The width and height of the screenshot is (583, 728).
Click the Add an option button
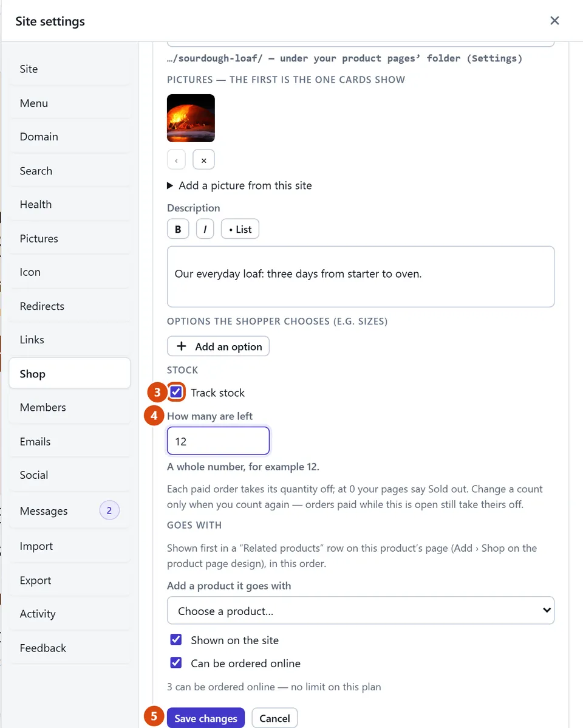click(x=218, y=346)
